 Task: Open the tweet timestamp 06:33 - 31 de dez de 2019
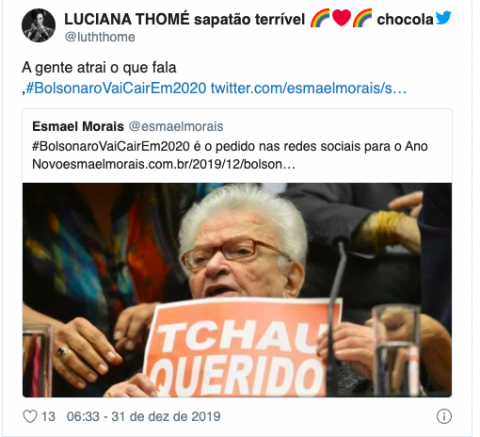coord(144,417)
